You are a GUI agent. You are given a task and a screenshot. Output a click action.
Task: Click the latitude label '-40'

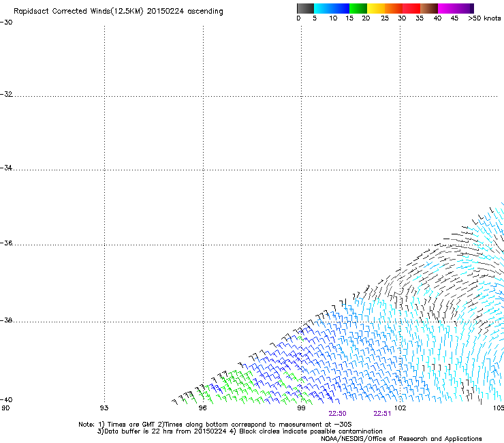[x=6, y=399]
